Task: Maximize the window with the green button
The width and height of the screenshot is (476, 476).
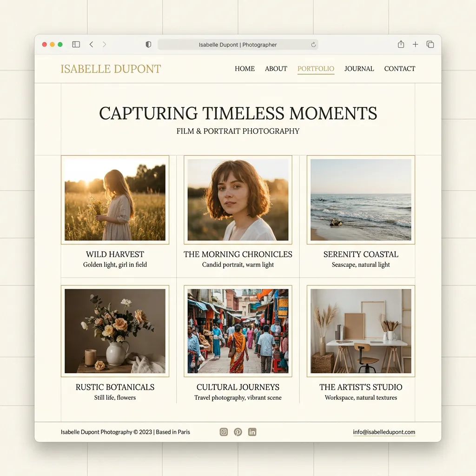Action: [60, 44]
